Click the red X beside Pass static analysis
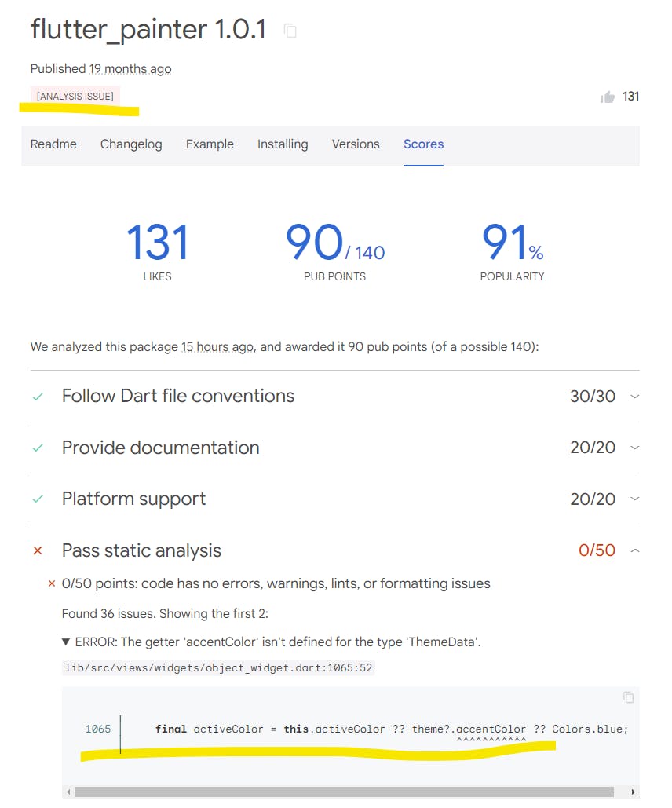This screenshot has width=672, height=808. pyautogui.click(x=37, y=550)
